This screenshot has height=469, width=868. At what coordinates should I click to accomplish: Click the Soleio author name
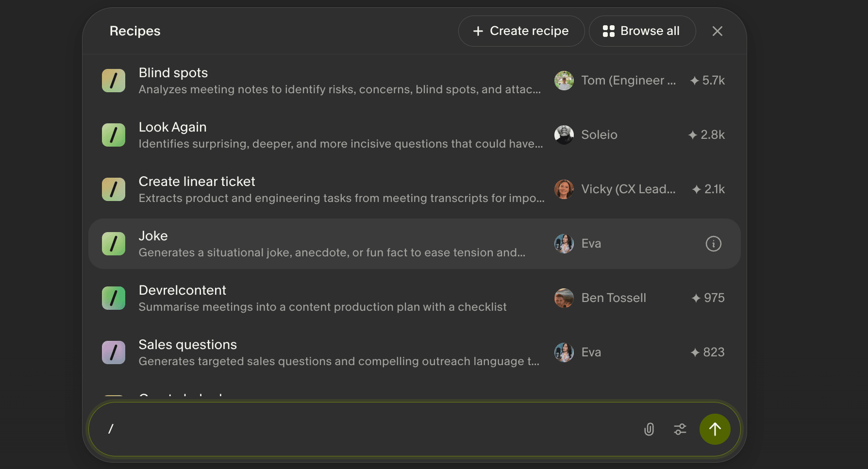(x=600, y=135)
